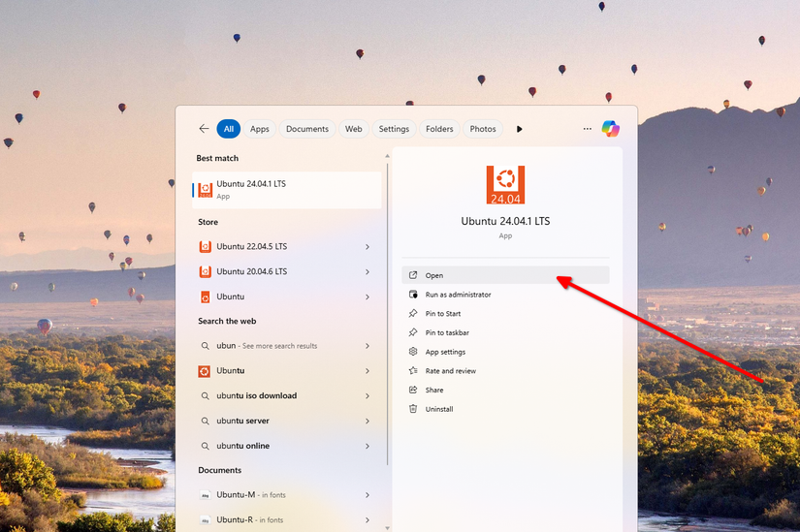Screen dimensions: 800x532
Task: Choose Run as administrator
Action: point(458,295)
